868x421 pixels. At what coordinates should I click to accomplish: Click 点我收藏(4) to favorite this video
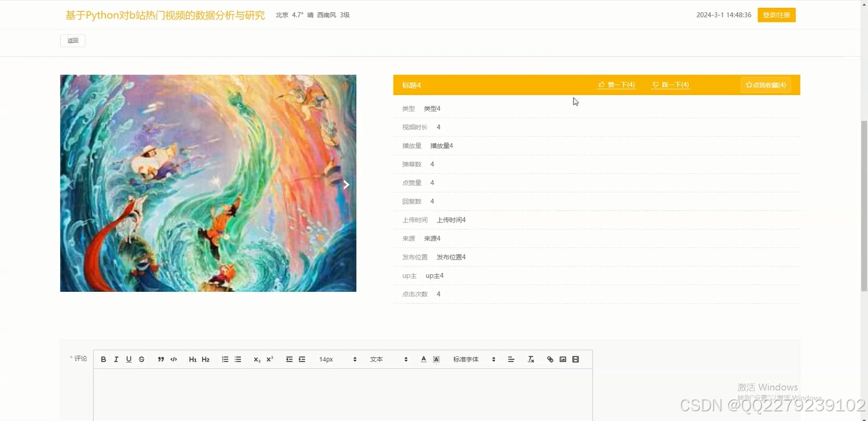[x=766, y=85]
